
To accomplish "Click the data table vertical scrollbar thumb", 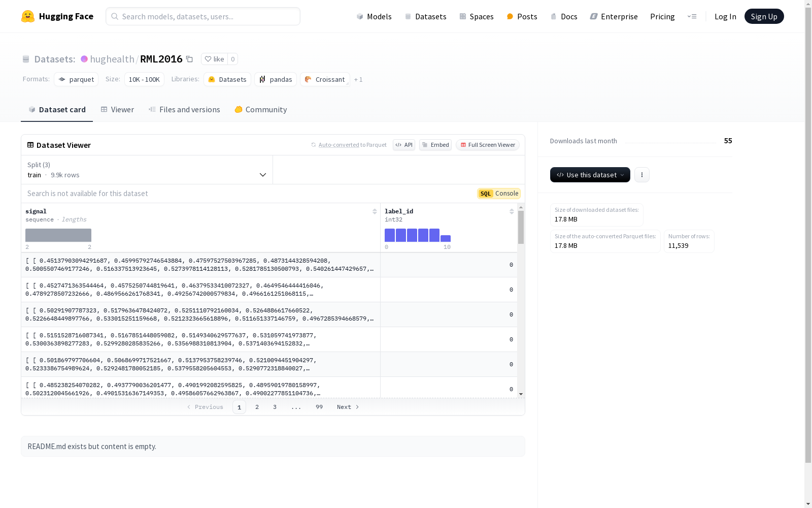I will (x=521, y=227).
